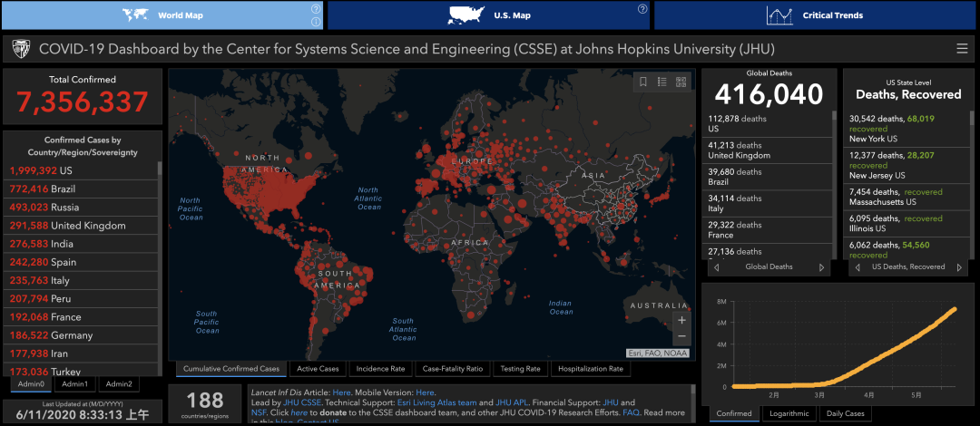980x426 pixels.
Task: Show the Daily Cases chart tab
Action: (x=845, y=413)
